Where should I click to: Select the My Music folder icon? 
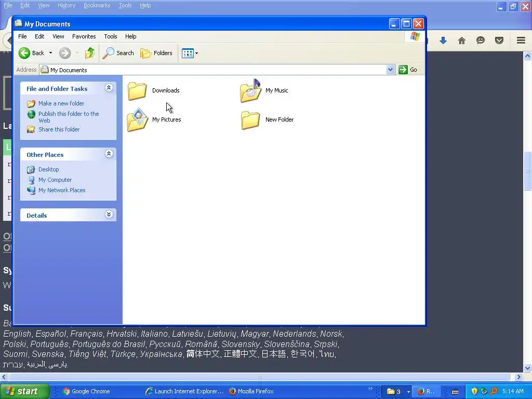coord(250,90)
